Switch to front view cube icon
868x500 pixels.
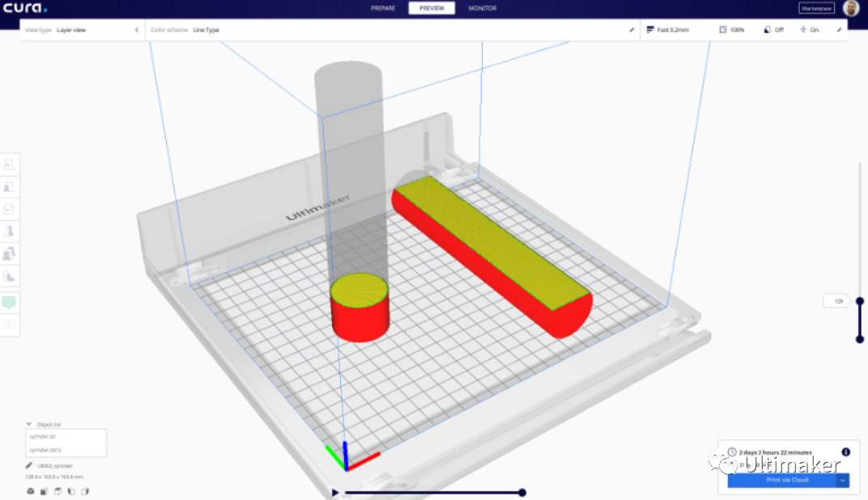44,491
